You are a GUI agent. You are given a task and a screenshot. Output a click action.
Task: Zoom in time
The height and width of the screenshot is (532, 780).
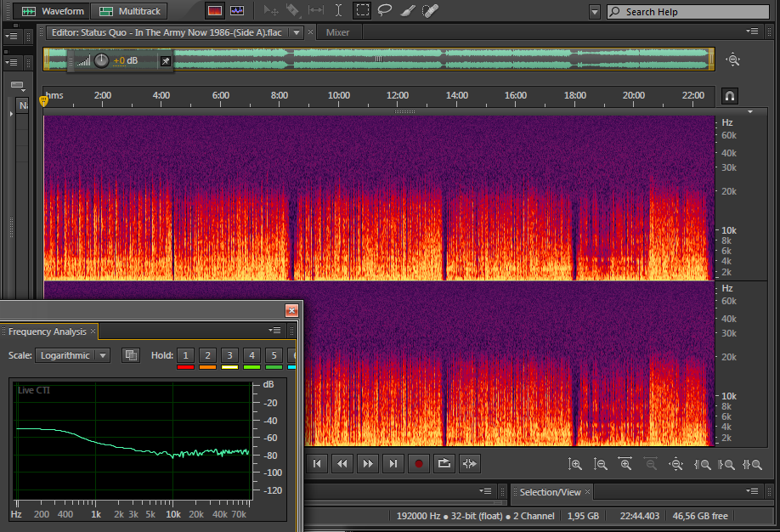625,464
